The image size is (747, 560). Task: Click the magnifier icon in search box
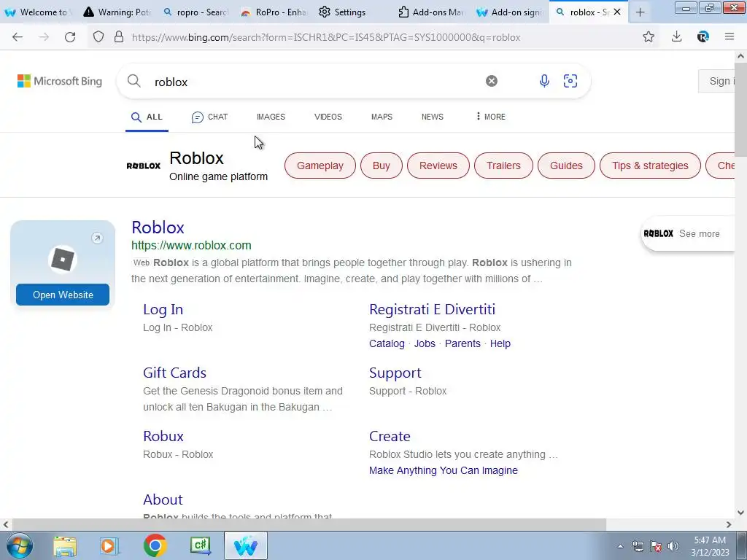[134, 81]
